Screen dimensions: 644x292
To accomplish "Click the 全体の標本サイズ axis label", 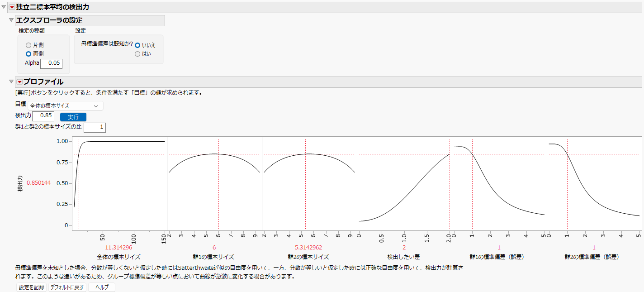I will [118, 257].
